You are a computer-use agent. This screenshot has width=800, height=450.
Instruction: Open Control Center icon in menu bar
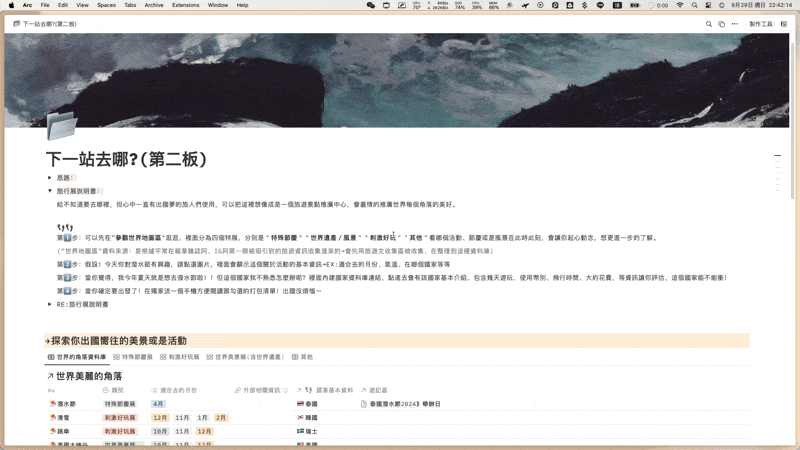pos(708,5)
